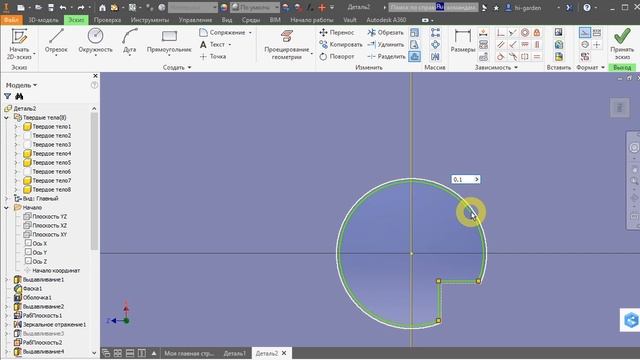Click the browser scrollbar down arrow
Image resolution: width=640 pixels, height=360 pixels.
tap(94, 352)
